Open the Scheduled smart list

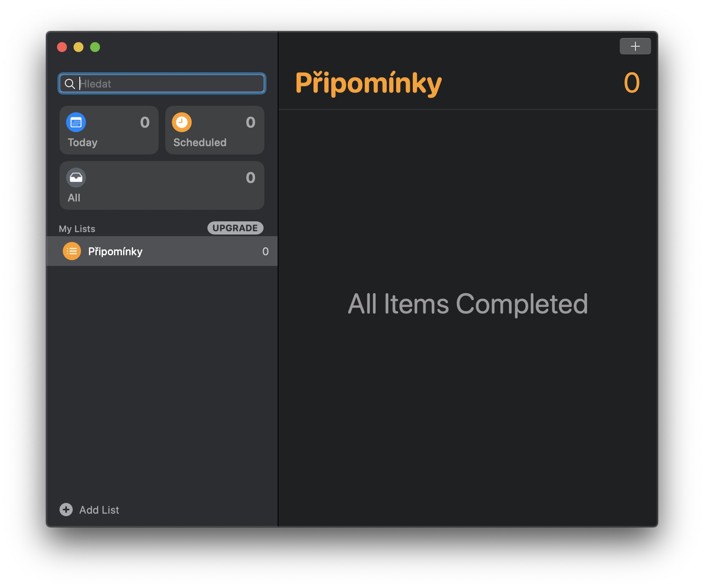215,130
